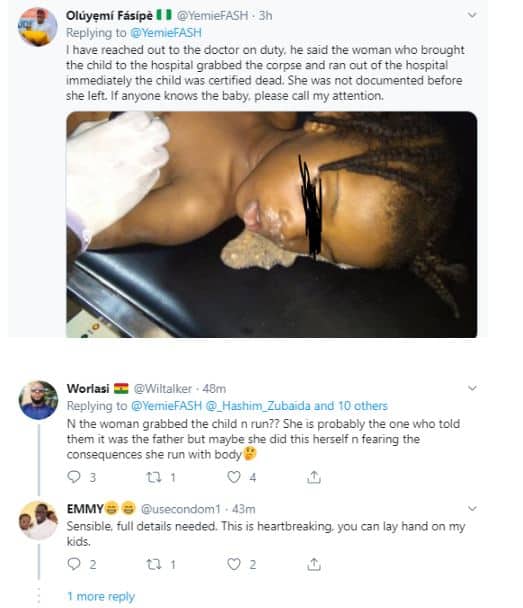Open Worlasi's profile avatar
Viewport: 523px width, 608px height.
pos(38,400)
